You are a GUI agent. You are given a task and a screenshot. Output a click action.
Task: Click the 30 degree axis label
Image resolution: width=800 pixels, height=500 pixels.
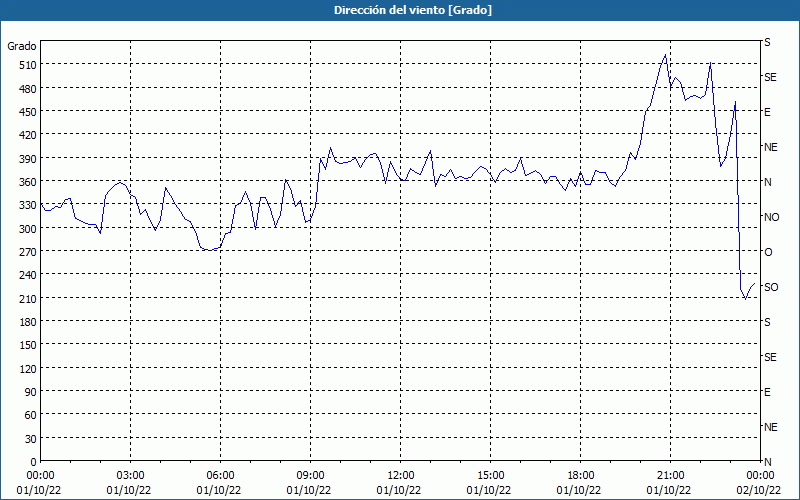point(31,439)
